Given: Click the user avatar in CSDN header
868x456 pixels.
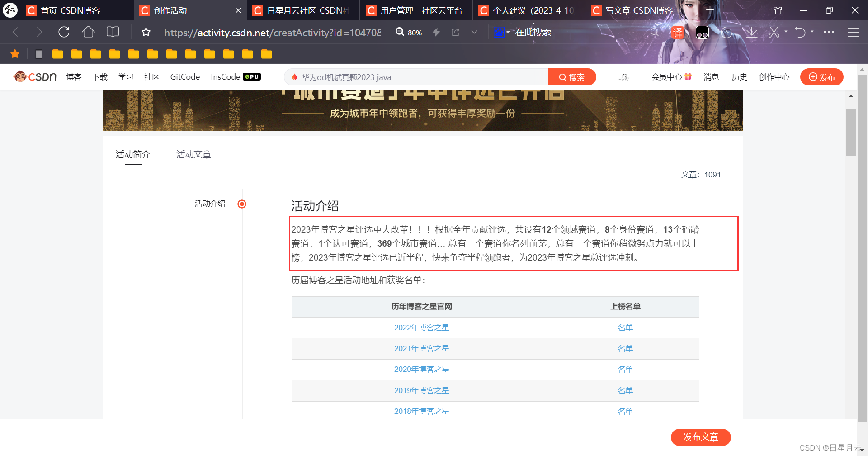Looking at the screenshot, I should [625, 77].
